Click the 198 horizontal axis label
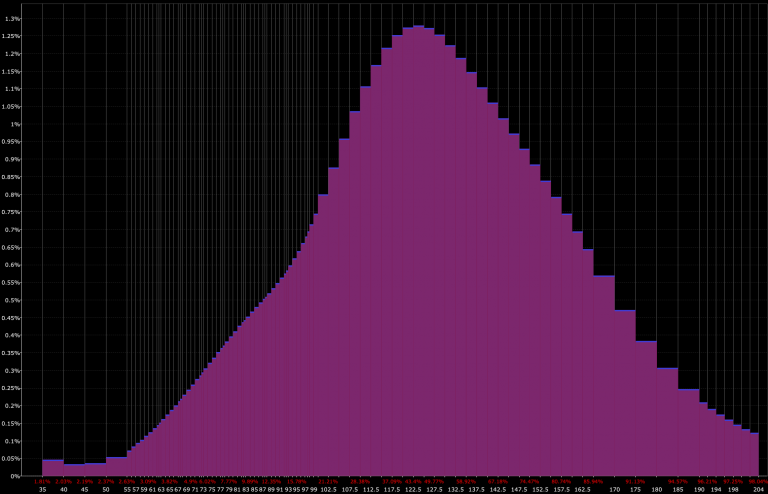 pos(733,490)
